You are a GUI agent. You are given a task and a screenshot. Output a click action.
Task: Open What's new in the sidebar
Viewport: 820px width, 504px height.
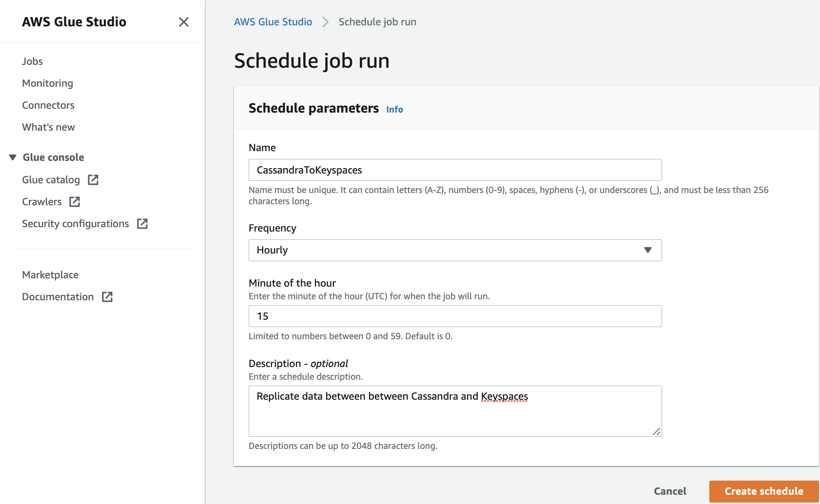pyautogui.click(x=49, y=127)
